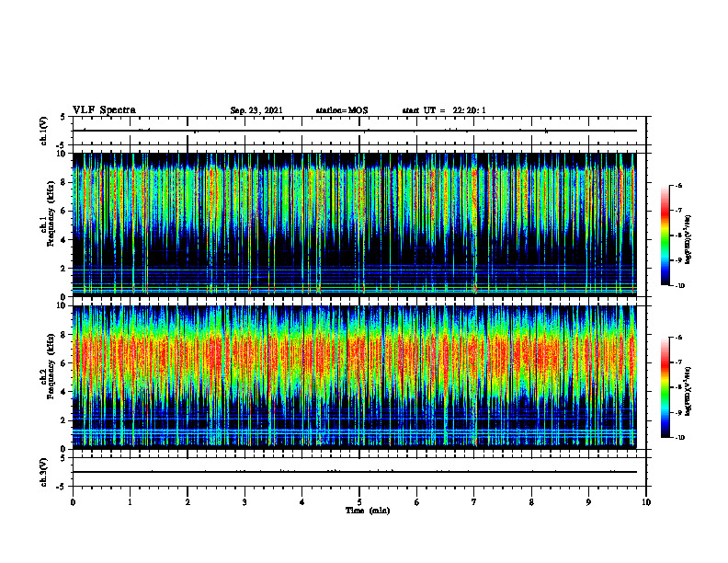Image resolution: width=728 pixels, height=563 pixels.
Task: Click the "ch.1 Frequency (kHz)" axis label
Action: point(49,213)
